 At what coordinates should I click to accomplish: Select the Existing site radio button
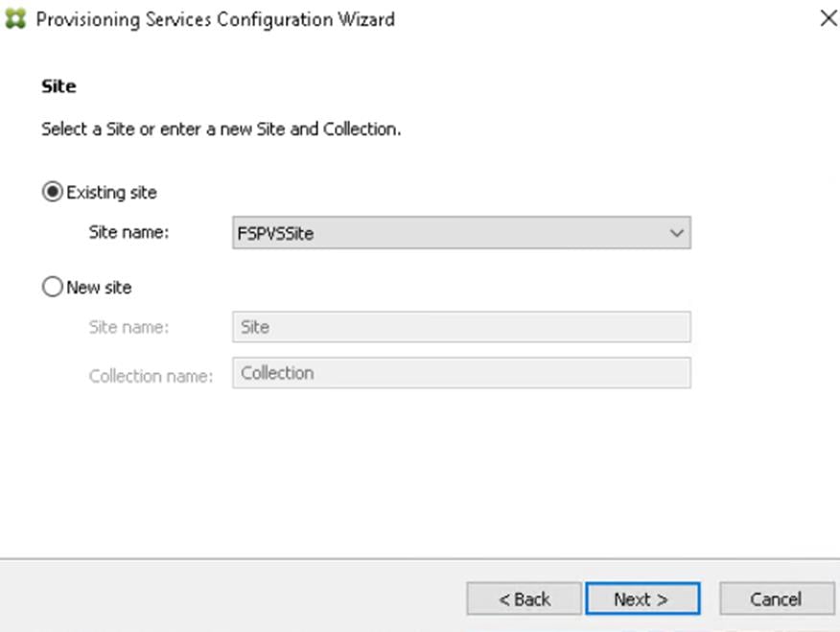point(53,192)
